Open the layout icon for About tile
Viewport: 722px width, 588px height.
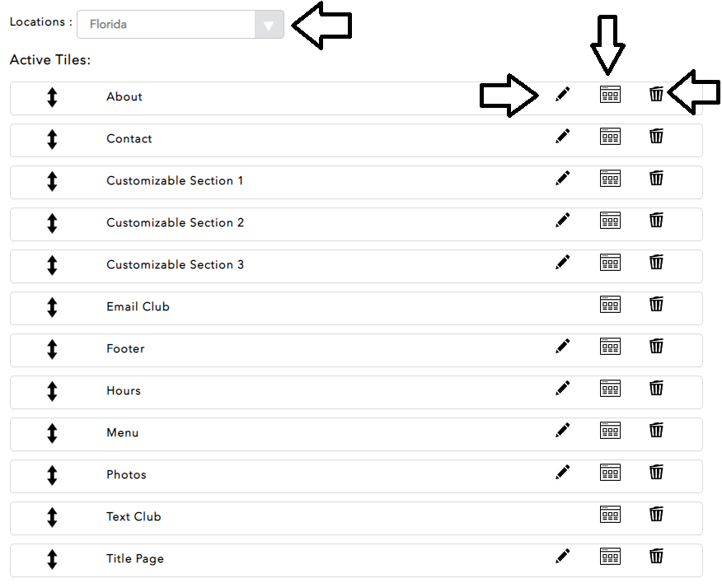click(610, 94)
